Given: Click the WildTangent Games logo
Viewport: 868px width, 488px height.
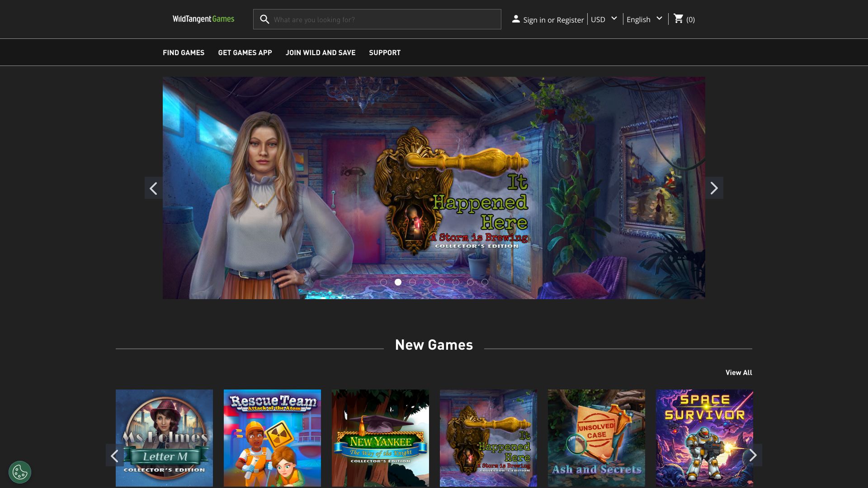Looking at the screenshot, I should [x=203, y=19].
